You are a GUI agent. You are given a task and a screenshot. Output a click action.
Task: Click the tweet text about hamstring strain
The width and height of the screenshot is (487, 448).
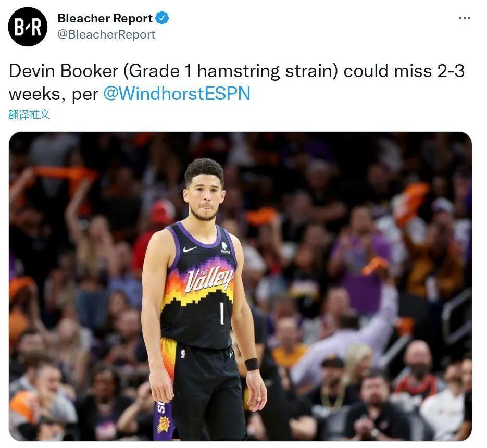236,82
